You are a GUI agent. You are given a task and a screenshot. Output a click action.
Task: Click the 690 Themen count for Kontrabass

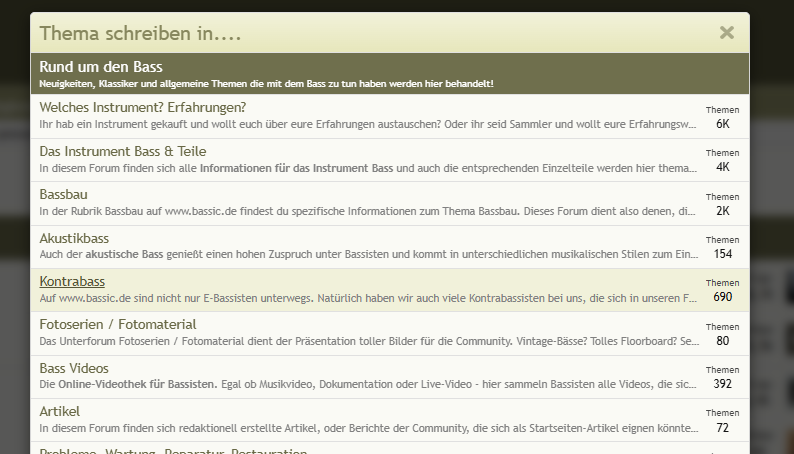point(722,297)
